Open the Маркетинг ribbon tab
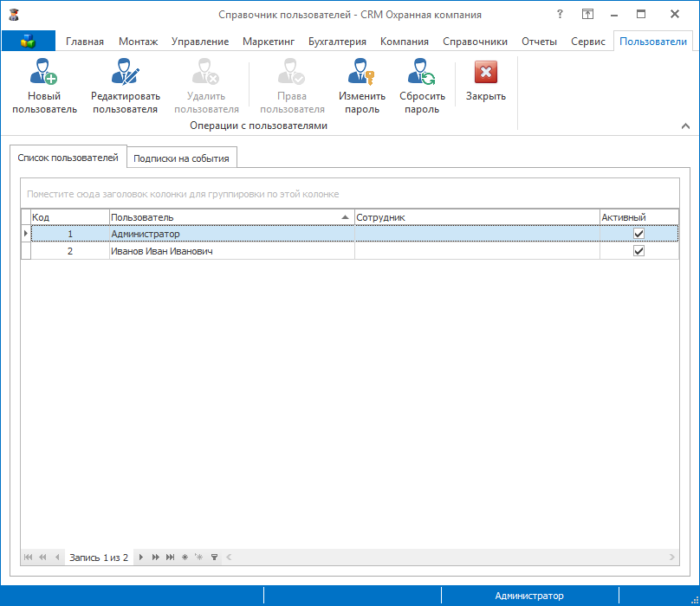 pyautogui.click(x=269, y=42)
